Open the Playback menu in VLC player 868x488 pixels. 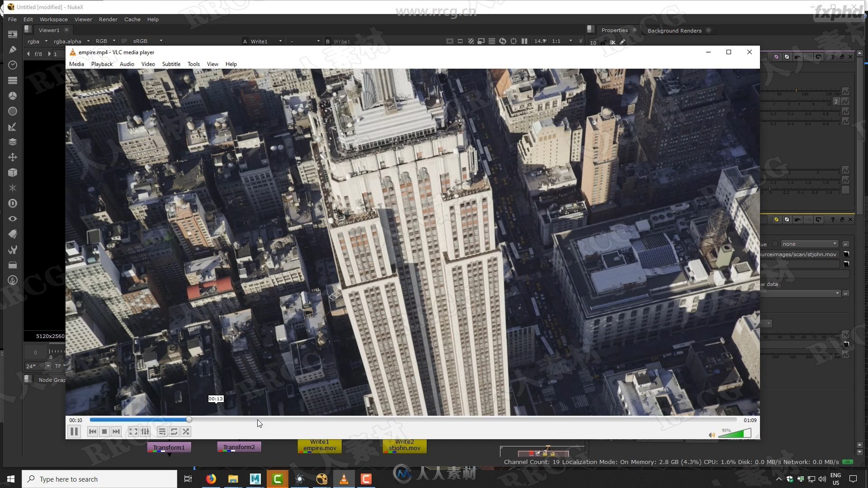click(x=102, y=64)
